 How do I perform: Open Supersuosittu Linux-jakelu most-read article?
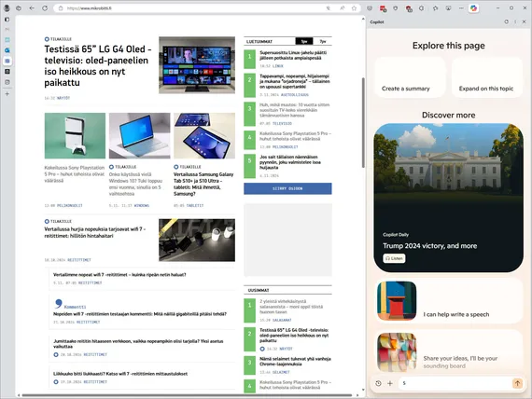(293, 55)
